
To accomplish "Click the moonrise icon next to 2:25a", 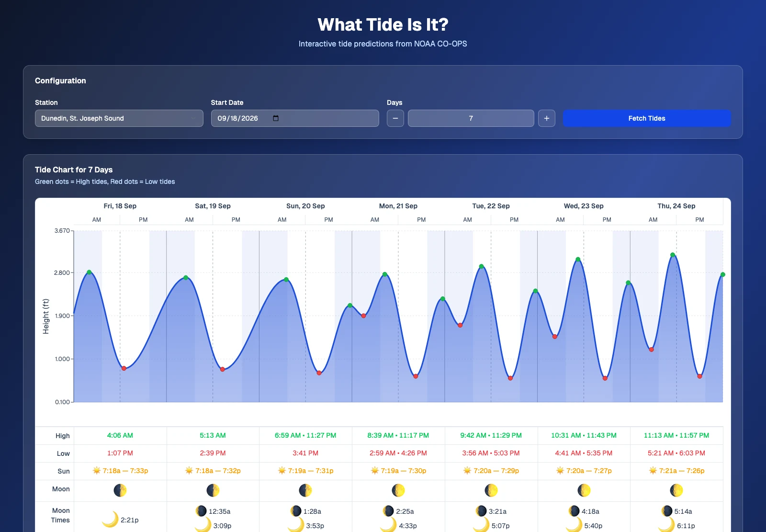I will [388, 511].
